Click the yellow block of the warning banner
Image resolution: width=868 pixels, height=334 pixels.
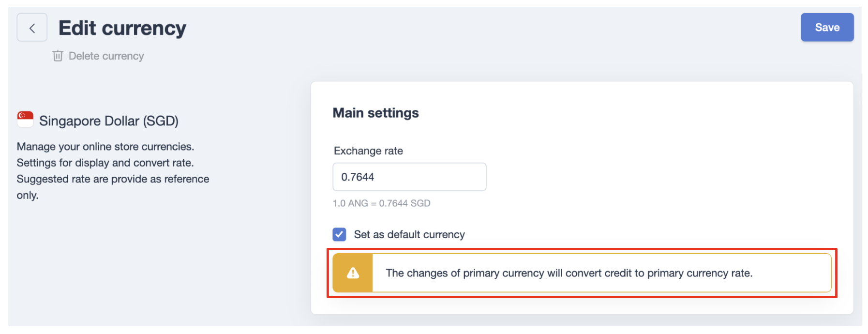[x=353, y=273]
